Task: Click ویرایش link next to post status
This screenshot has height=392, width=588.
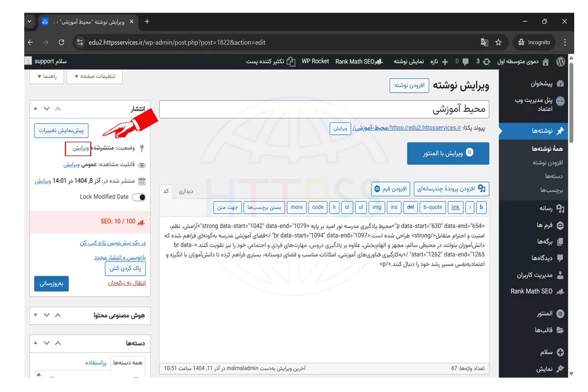Action: 80,148
